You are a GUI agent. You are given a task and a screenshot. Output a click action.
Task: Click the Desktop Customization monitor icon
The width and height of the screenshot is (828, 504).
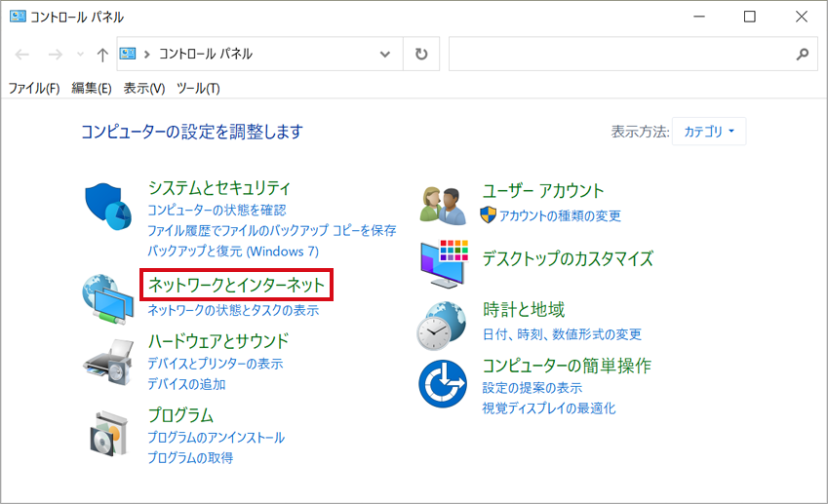point(444,264)
